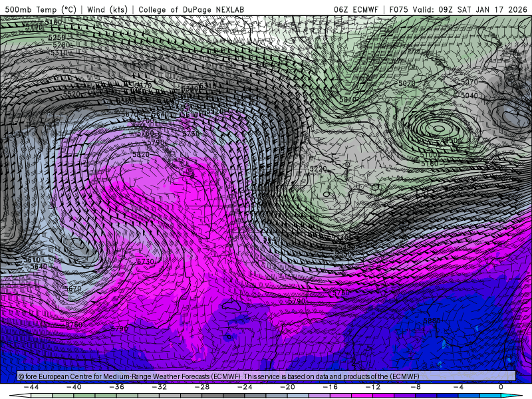Click the 5010 contour label in the trough
This screenshot has height=399, width=532.
(x=348, y=99)
